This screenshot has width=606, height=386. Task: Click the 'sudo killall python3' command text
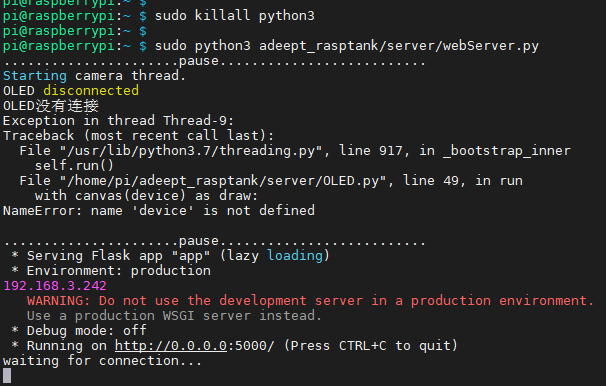pyautogui.click(x=235, y=16)
